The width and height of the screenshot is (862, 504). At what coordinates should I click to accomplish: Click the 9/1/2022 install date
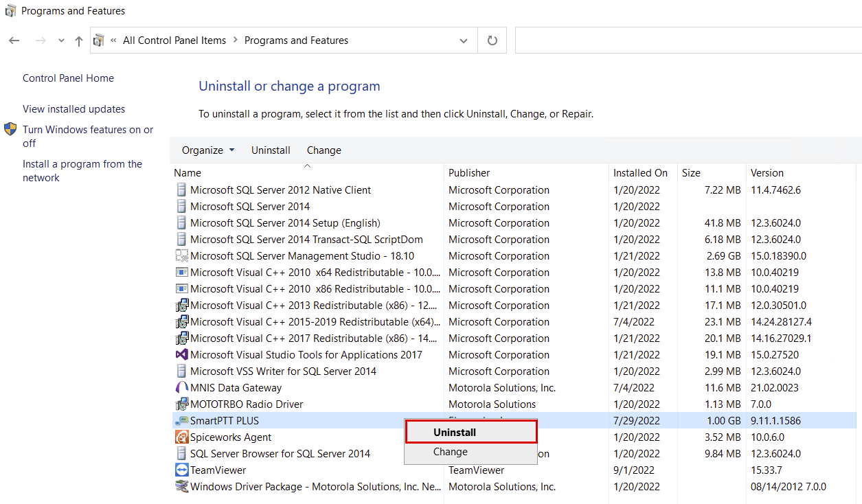tap(634, 470)
